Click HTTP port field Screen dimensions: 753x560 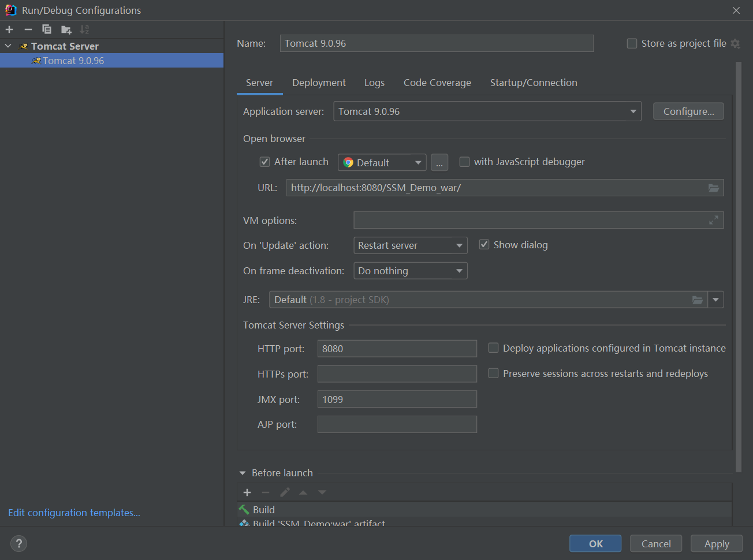(397, 349)
